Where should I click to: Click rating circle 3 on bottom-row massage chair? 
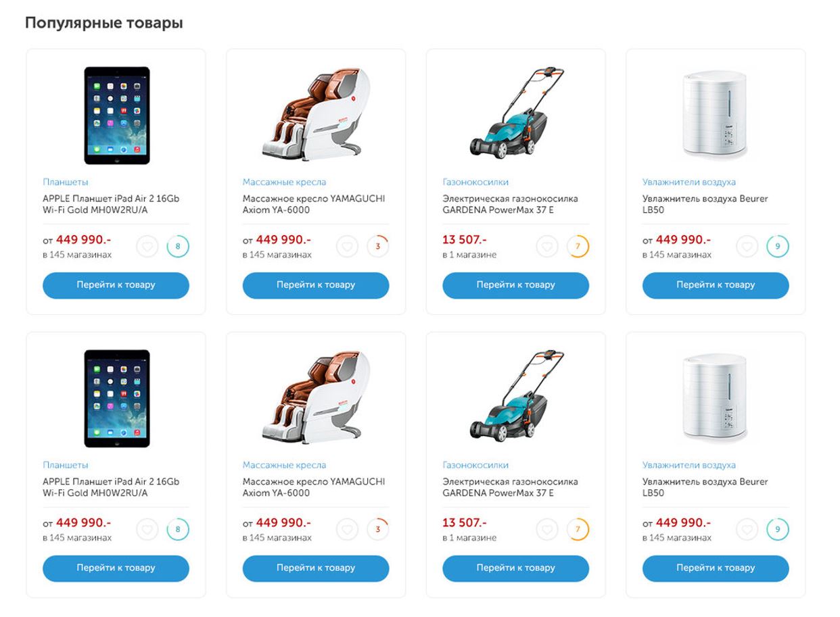coord(378,530)
